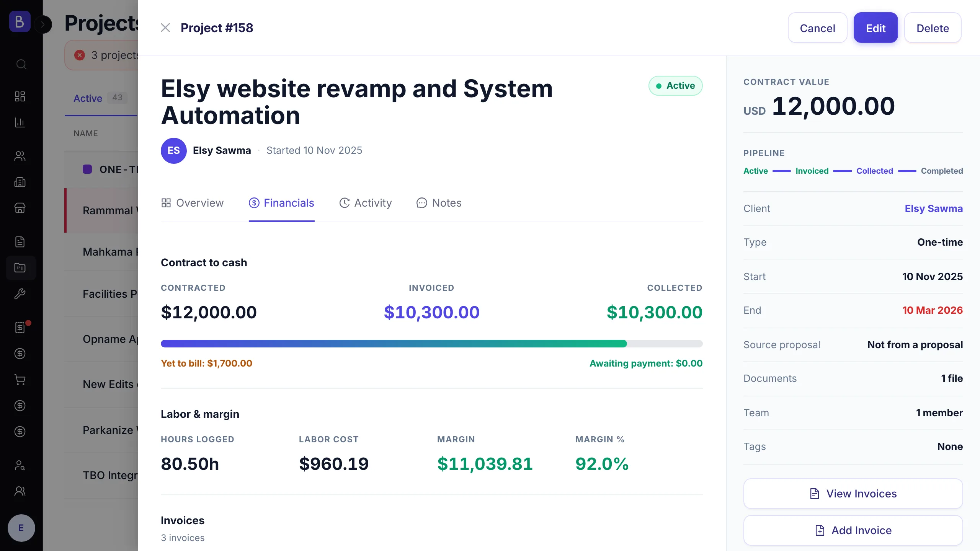Switch to the Overview tab
Image resolution: width=980 pixels, height=551 pixels.
point(193,203)
